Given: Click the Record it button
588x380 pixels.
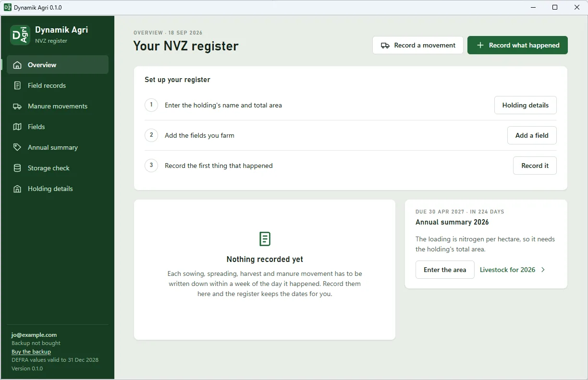Looking at the screenshot, I should [535, 166].
